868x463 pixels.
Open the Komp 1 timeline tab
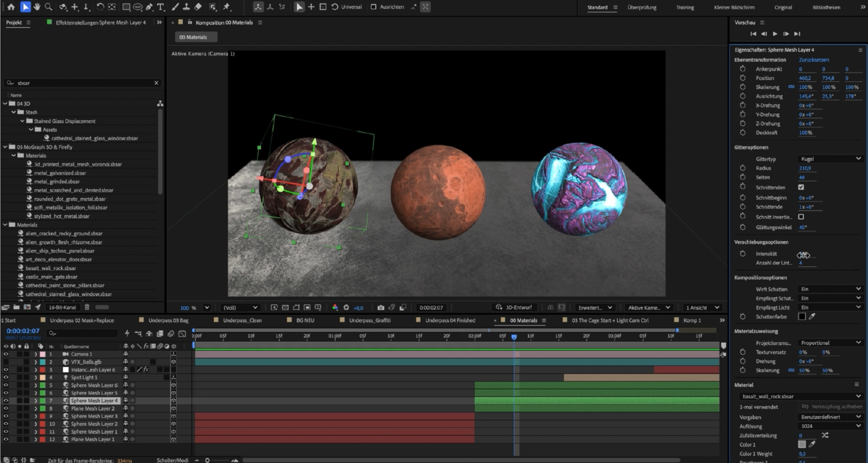click(x=692, y=320)
